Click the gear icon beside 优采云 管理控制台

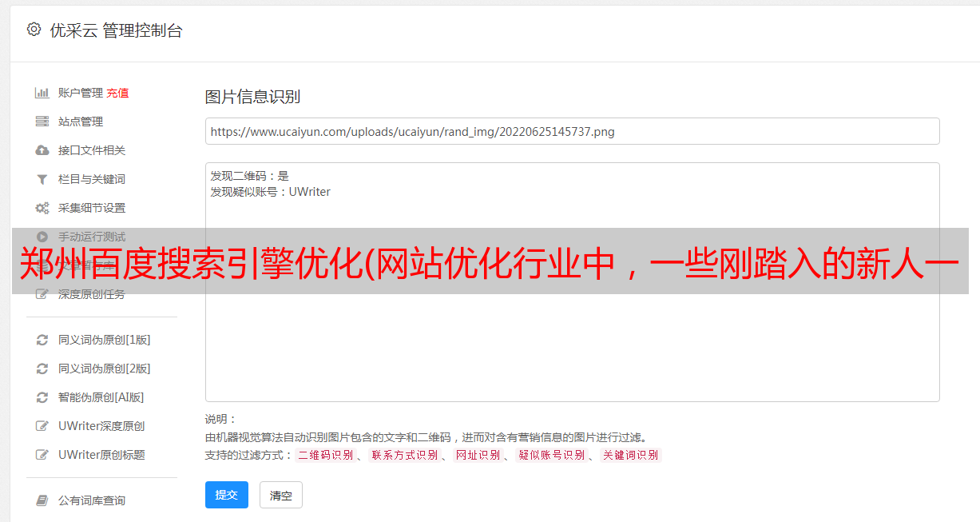coord(34,30)
